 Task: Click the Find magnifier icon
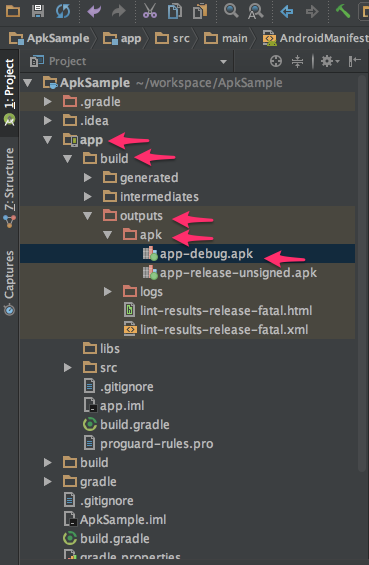click(231, 11)
